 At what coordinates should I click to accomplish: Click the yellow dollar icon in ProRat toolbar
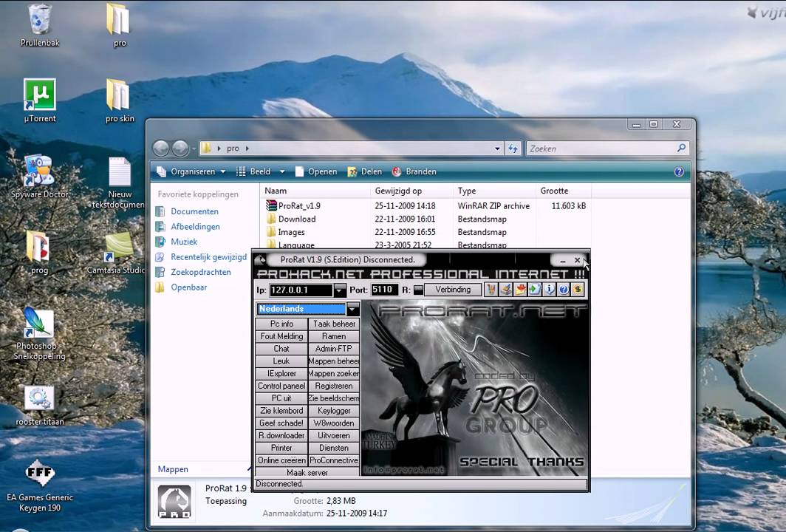point(578,290)
